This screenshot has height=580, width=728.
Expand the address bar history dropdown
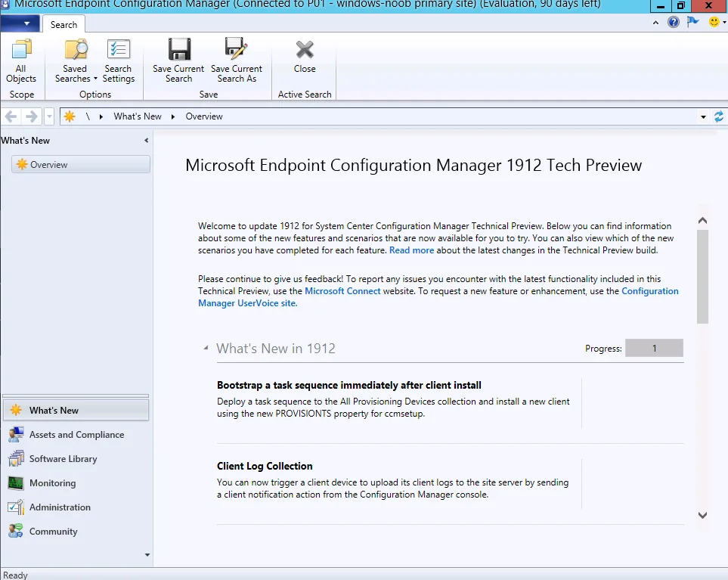(x=703, y=116)
